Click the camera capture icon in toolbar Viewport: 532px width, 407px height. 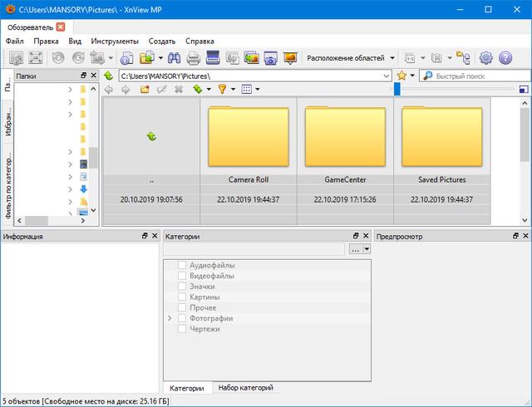(x=270, y=58)
